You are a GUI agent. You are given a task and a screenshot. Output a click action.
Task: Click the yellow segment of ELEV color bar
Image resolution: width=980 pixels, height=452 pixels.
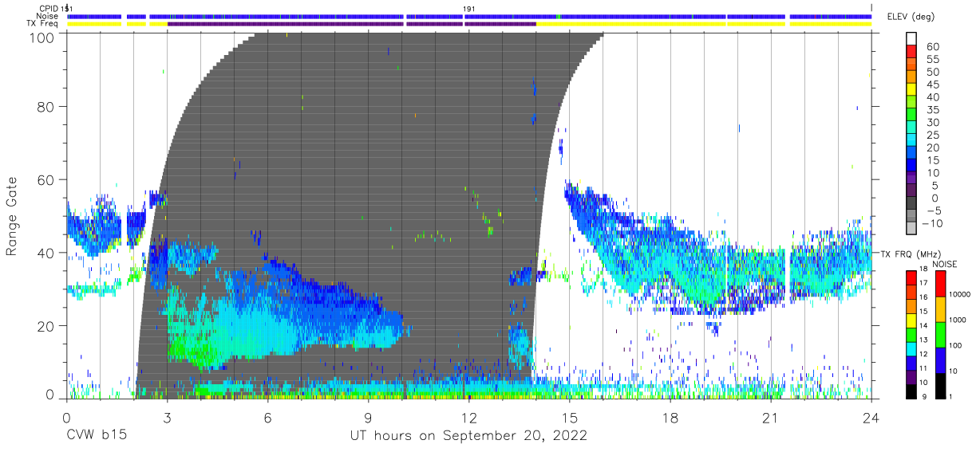point(912,88)
